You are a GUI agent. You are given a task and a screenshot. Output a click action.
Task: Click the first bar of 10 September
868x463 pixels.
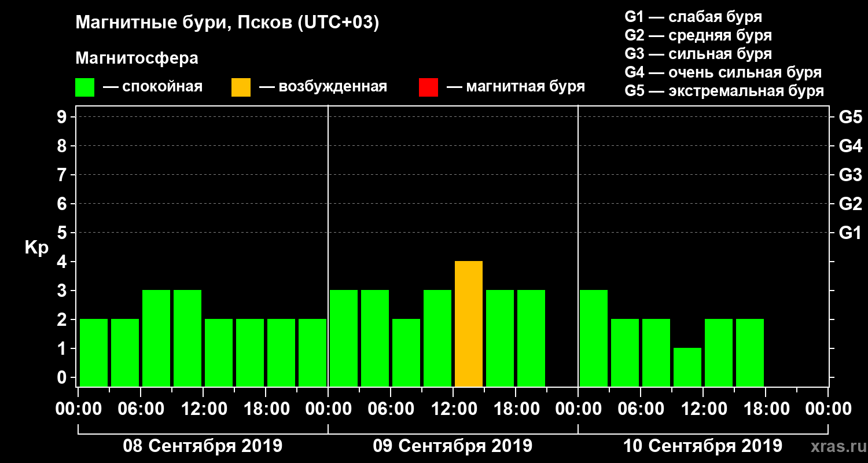(x=594, y=339)
